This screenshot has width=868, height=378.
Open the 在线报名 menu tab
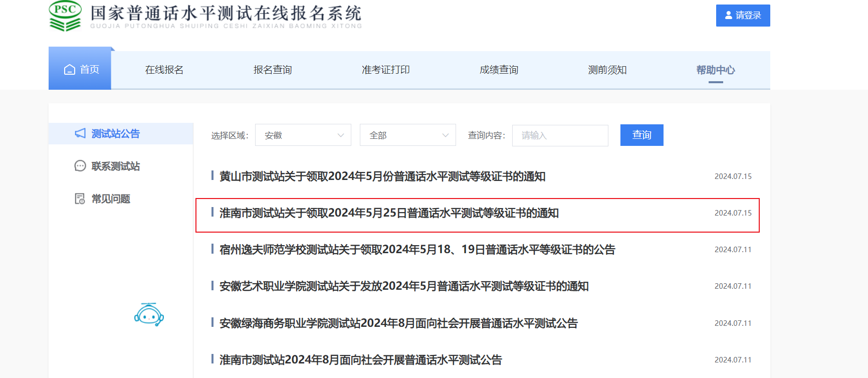coord(164,70)
